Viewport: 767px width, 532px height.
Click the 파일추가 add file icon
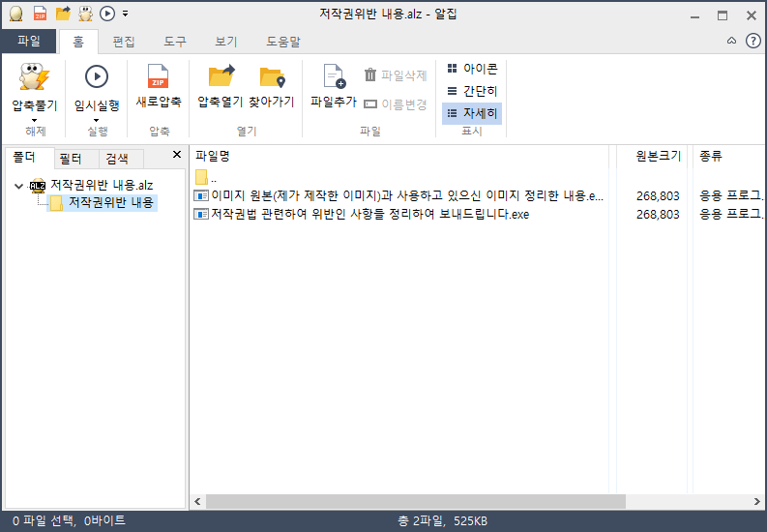pyautogui.click(x=334, y=76)
